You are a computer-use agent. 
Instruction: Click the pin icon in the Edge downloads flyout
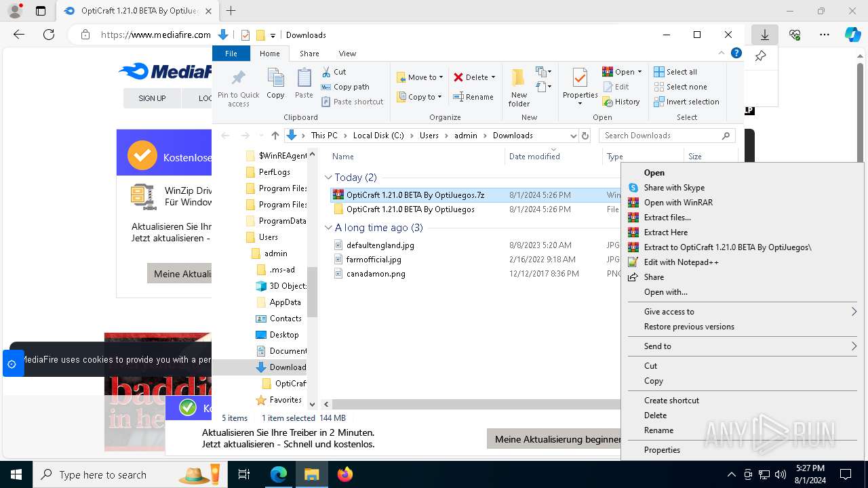pos(760,56)
